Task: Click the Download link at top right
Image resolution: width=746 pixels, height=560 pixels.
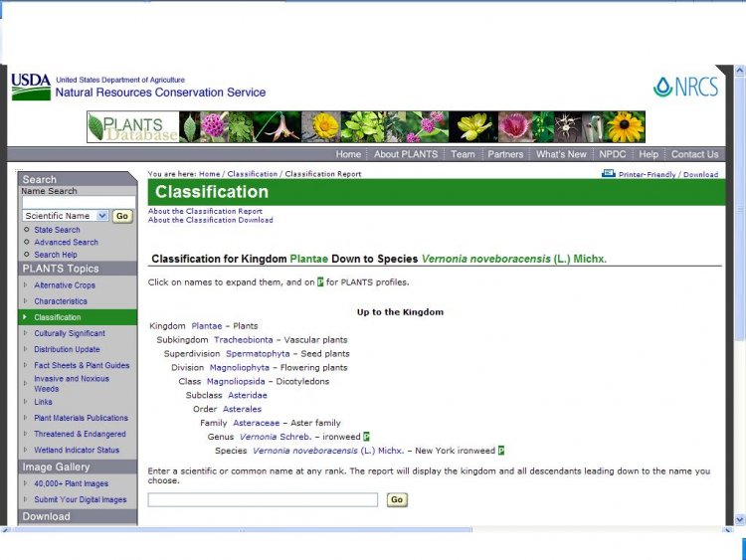Action: point(701,175)
